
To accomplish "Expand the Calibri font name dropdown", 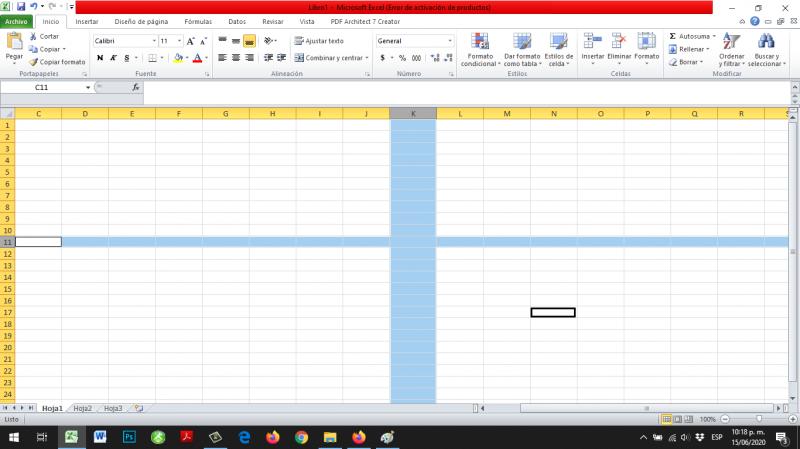I will click(151, 41).
